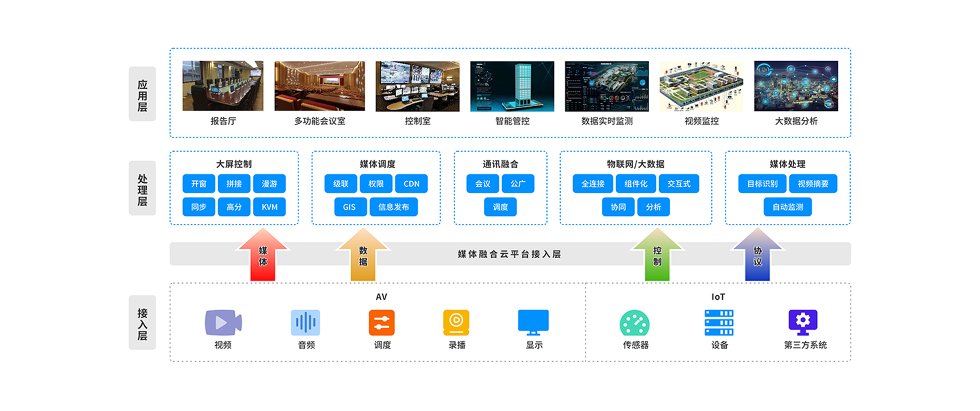Image resolution: width=980 pixels, height=411 pixels.
Task: Select the 拼接 button
Action: [x=234, y=184]
